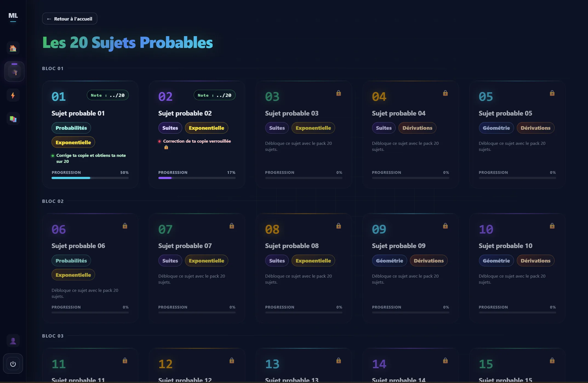Screen dimensions: 588x383
Task: Select the graduation cap sidebar icon
Action: (x=14, y=72)
